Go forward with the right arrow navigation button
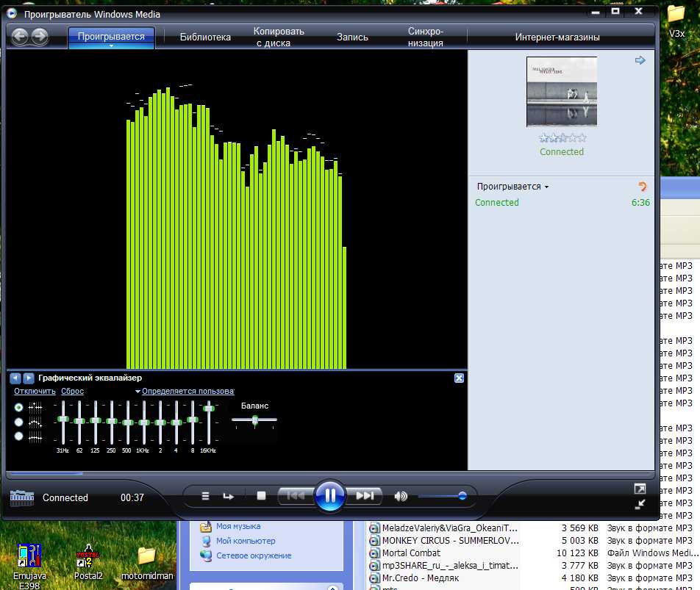 pyautogui.click(x=40, y=36)
